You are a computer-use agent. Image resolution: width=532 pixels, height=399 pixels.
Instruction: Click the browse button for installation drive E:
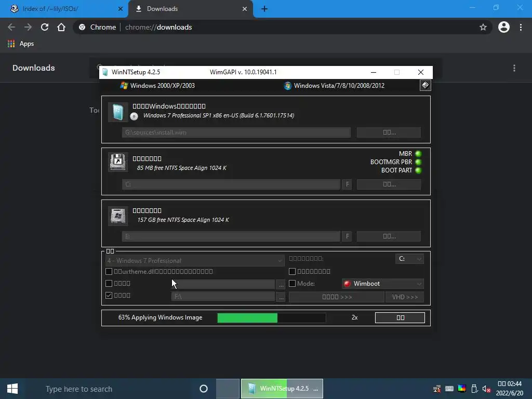point(389,236)
